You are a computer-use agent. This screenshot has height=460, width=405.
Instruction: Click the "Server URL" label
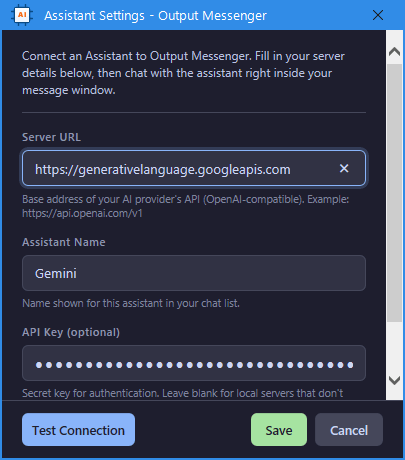pyautogui.click(x=51, y=137)
